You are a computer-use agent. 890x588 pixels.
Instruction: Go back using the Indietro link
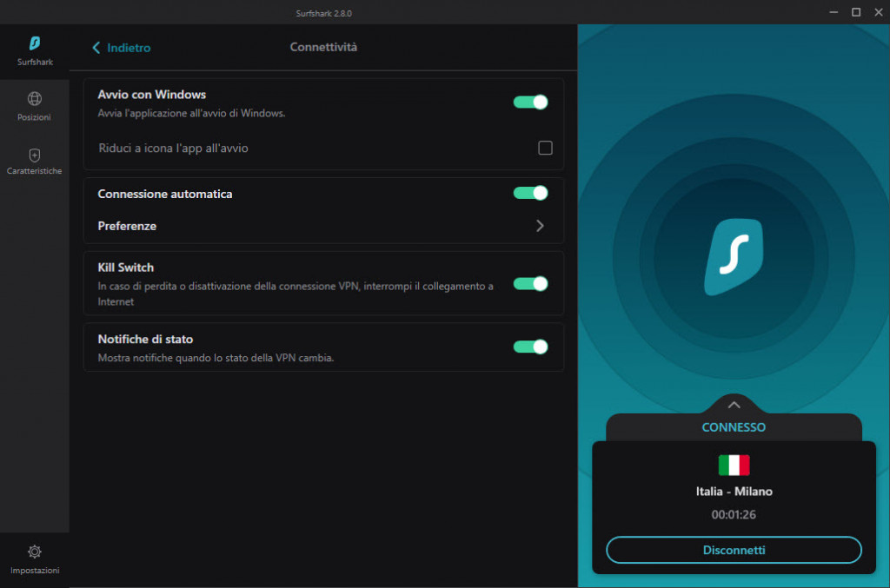pyautogui.click(x=129, y=48)
